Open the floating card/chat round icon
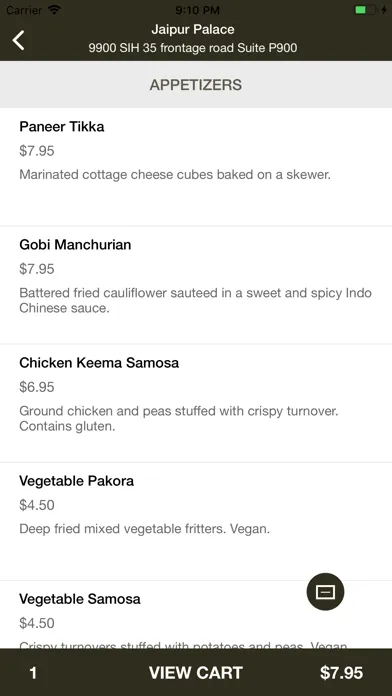Image resolution: width=392 pixels, height=696 pixels. (325, 592)
